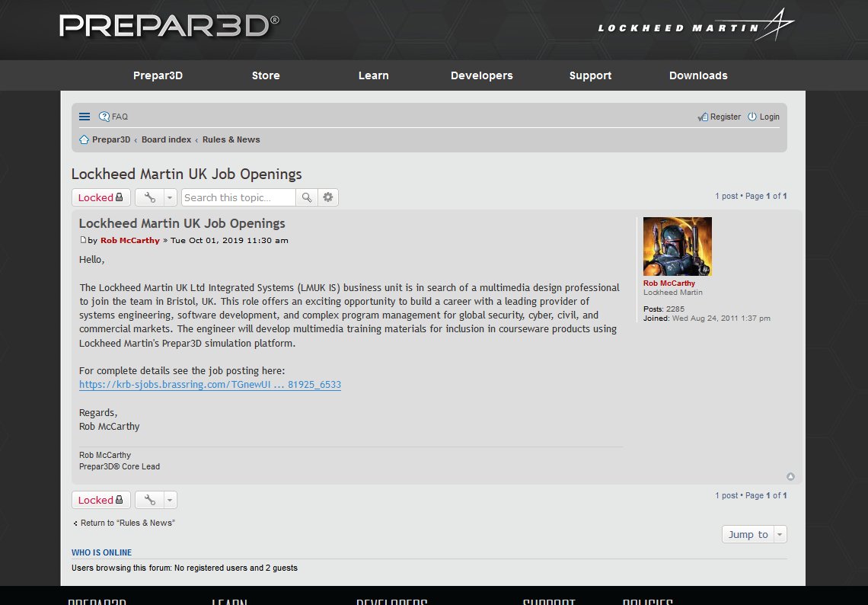Click 'Prepar3D® Core Lead' signature text
The image size is (868, 605).
click(x=120, y=466)
